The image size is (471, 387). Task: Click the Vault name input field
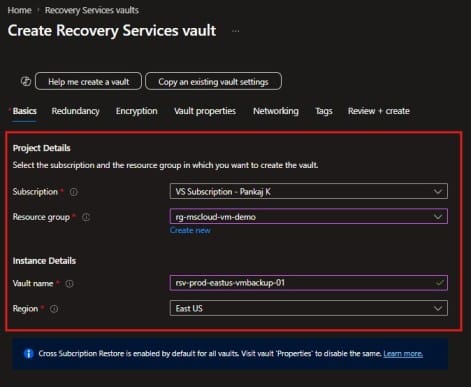coord(309,283)
